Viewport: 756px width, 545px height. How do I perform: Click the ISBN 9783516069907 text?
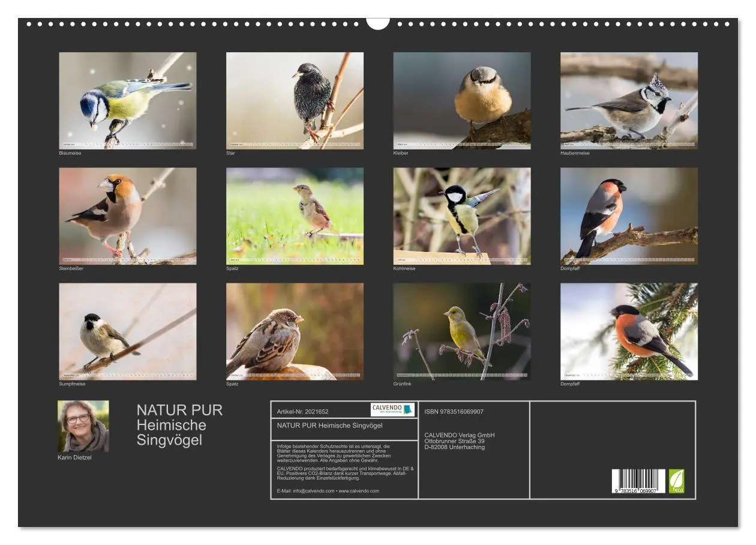click(454, 411)
